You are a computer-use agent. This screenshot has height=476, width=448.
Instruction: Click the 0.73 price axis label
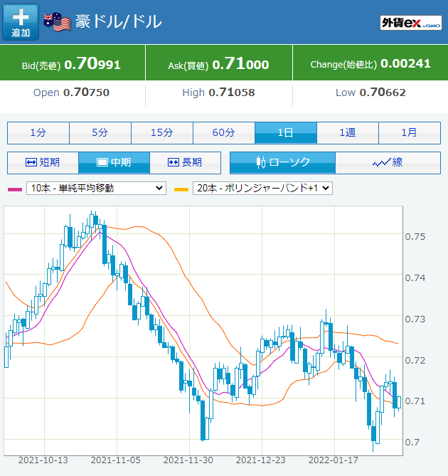(x=415, y=319)
